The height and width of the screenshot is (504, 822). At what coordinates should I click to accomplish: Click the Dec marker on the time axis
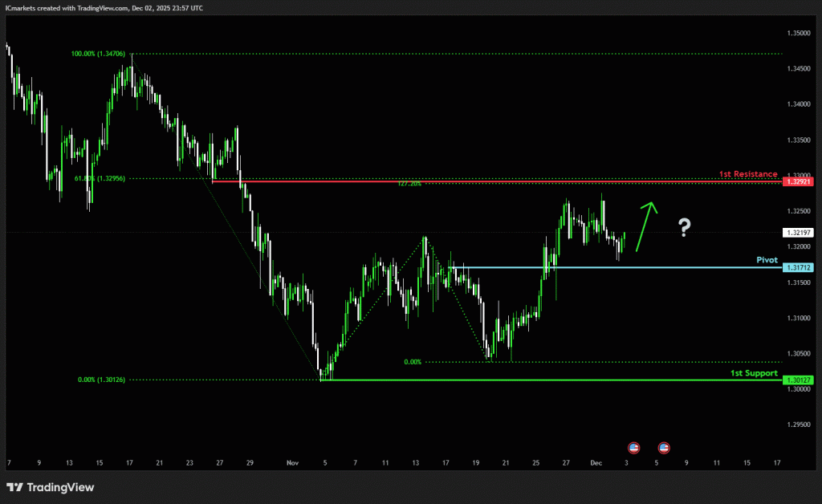click(x=596, y=463)
